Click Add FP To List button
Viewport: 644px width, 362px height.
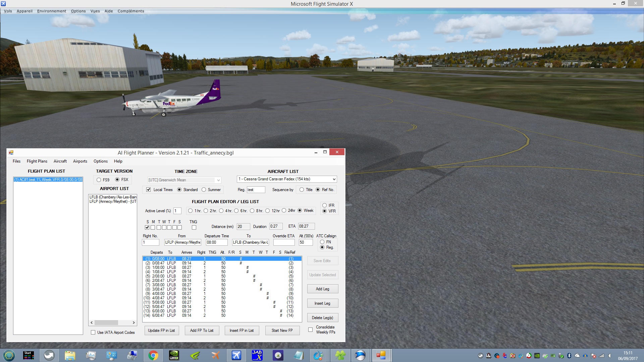point(202,330)
